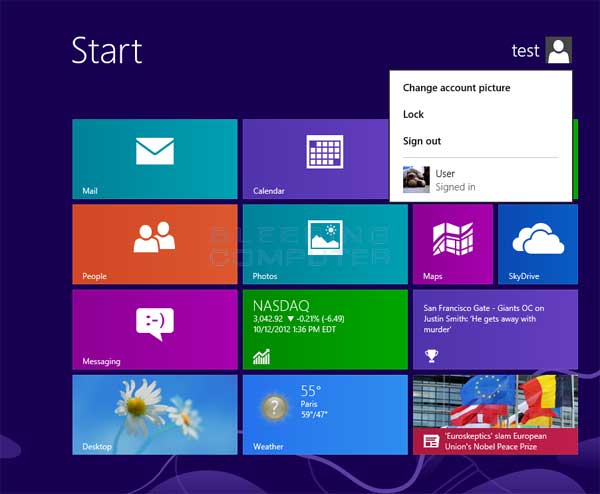
Task: Click the '3,042.92 ▼ -0.21% (-6.49)' quote
Action: point(298,319)
